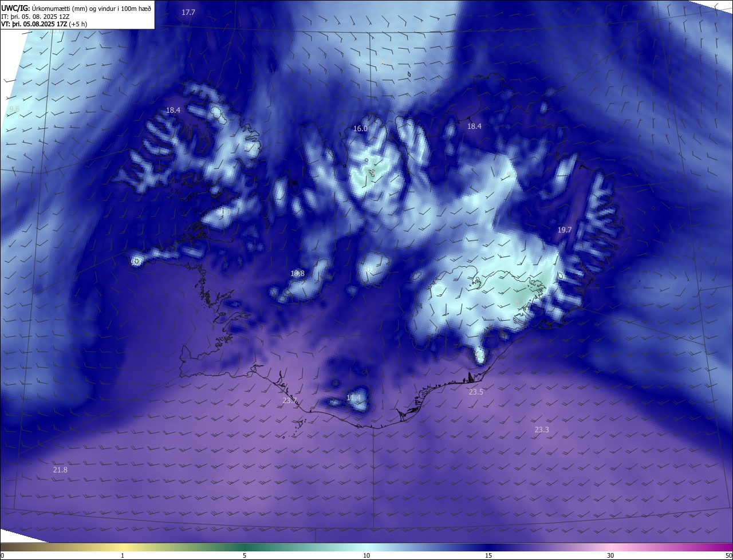Viewport: 733px width, 560px height.
Task: Click the 11.4 value label on the map
Action: point(354,398)
